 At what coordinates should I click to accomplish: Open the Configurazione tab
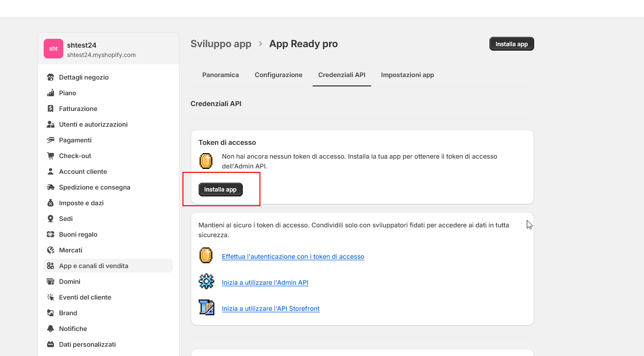(x=278, y=75)
